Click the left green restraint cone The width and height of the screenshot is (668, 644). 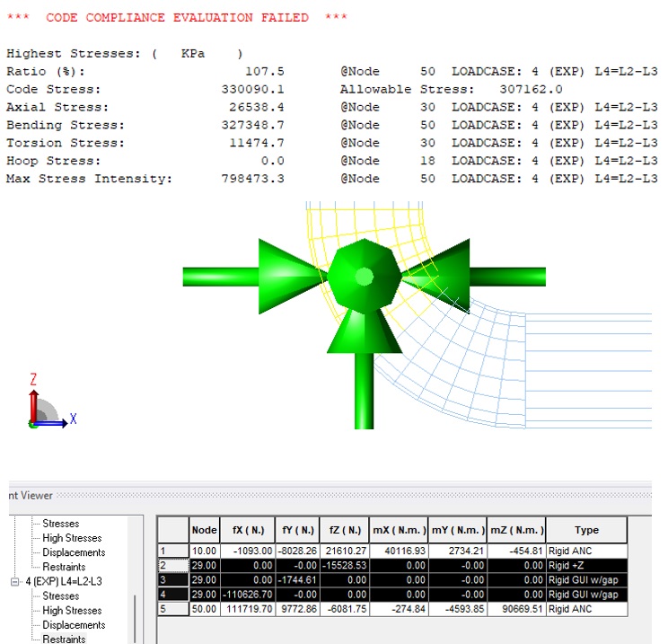[x=287, y=275]
